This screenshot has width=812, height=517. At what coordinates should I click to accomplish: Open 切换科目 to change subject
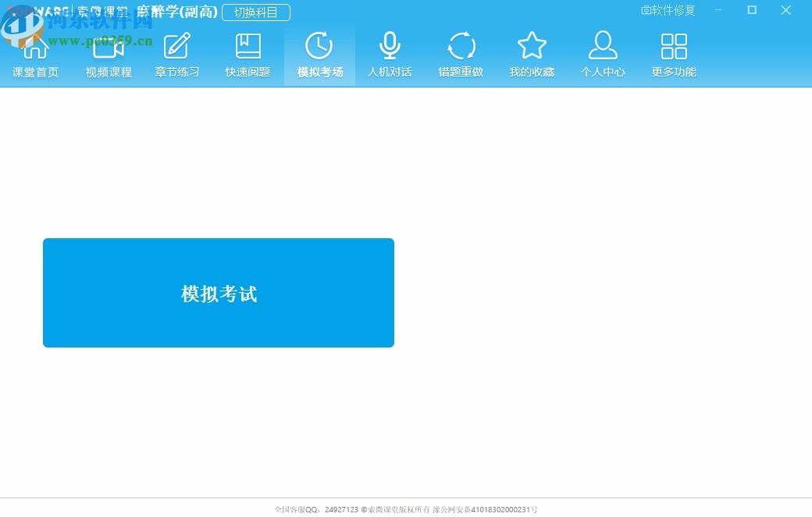click(x=256, y=12)
